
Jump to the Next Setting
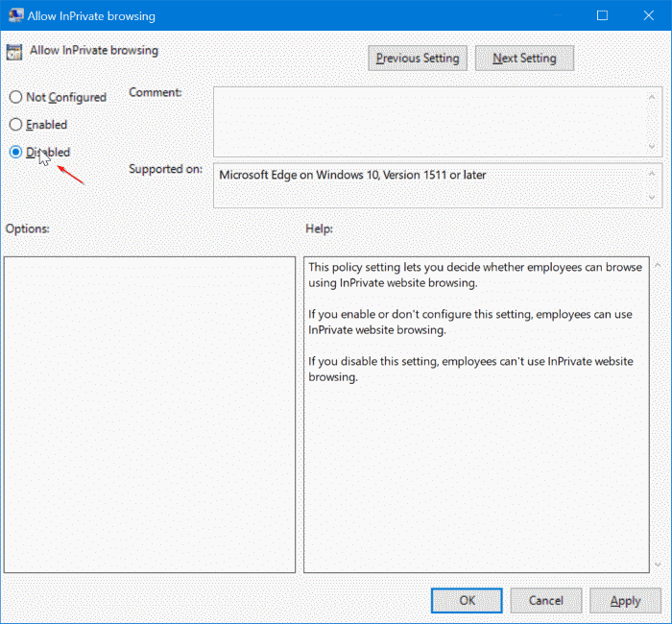[x=524, y=59]
